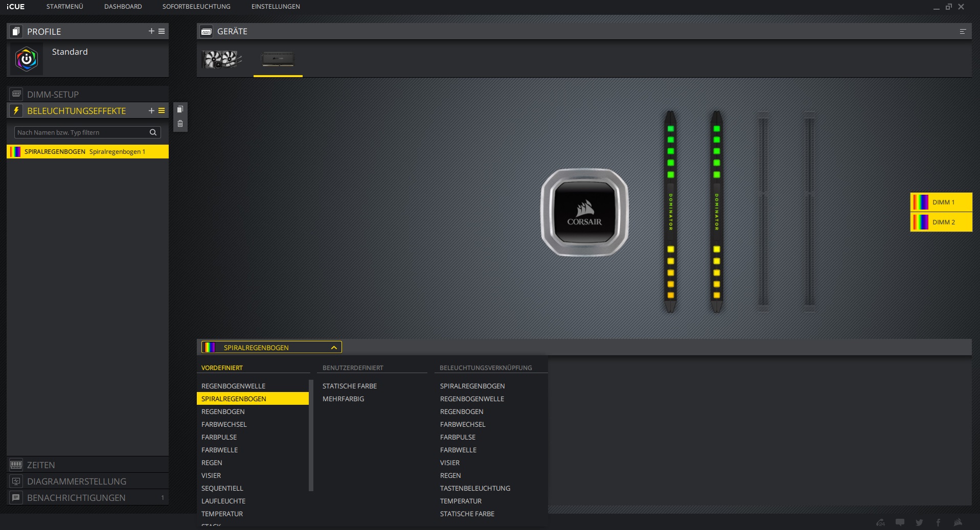
Task: Add a new lighting effect with plus icon
Action: point(151,111)
